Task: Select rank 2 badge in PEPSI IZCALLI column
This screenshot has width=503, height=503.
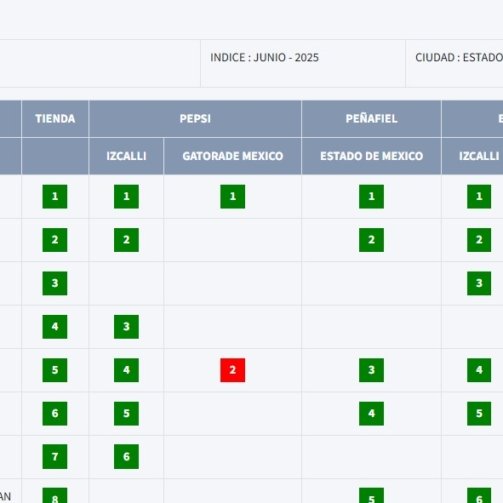Action: click(126, 240)
